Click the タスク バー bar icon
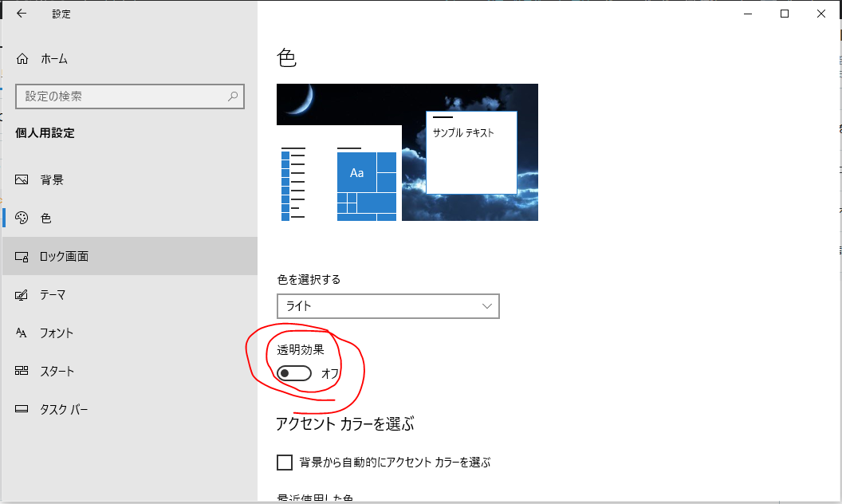The width and height of the screenshot is (842, 504). pos(22,409)
